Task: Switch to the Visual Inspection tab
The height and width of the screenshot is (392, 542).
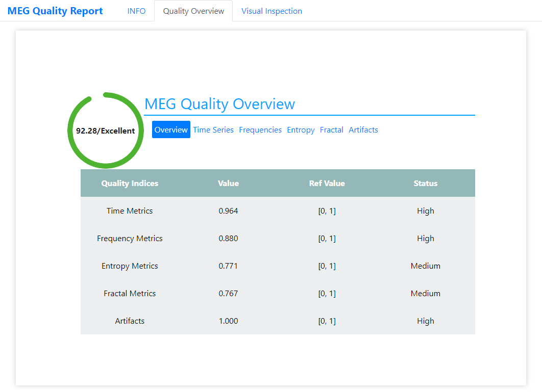Action: coord(272,11)
